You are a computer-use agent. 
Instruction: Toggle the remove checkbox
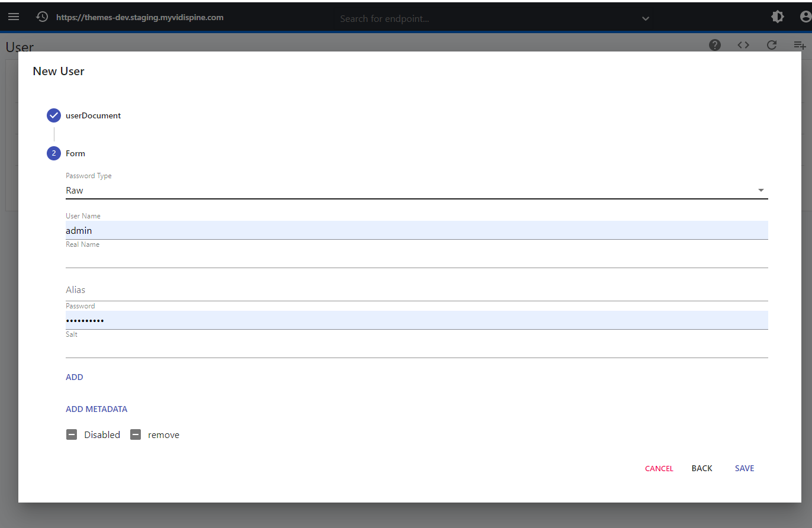pos(136,435)
